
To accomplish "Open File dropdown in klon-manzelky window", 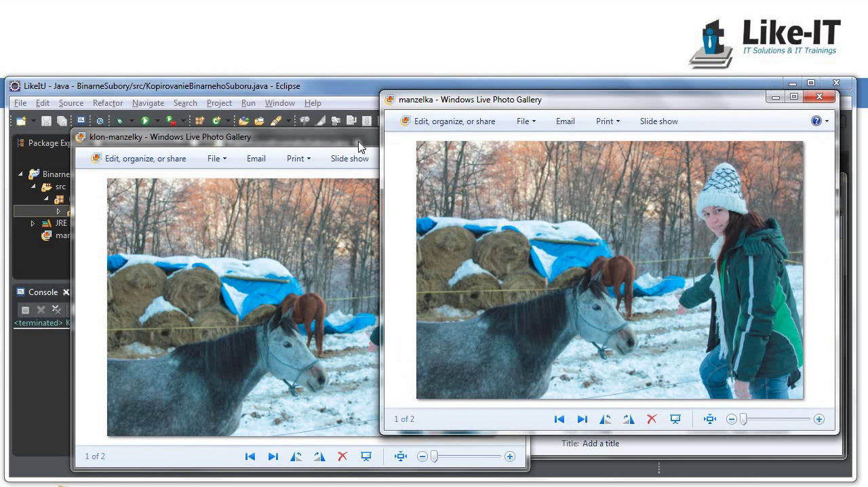I will [x=217, y=159].
